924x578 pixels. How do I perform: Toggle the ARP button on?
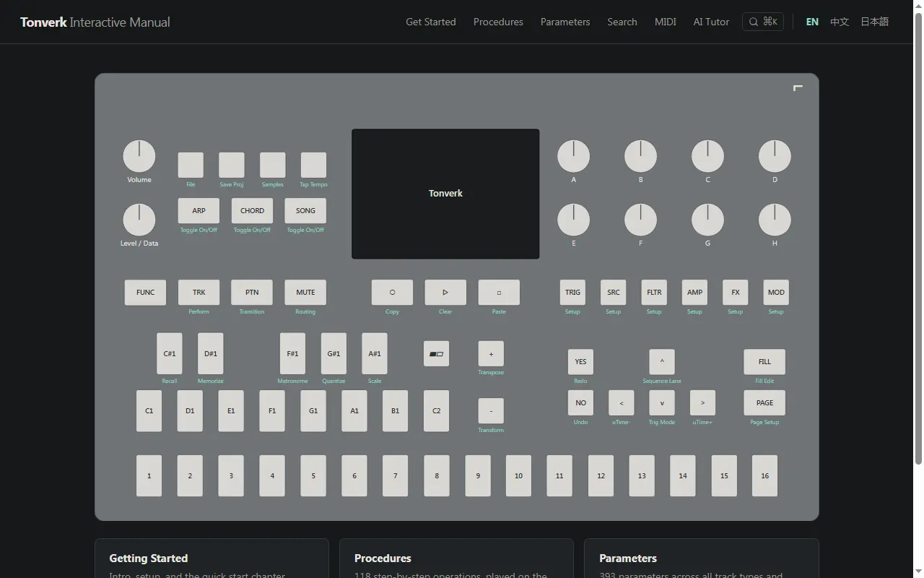[199, 211]
